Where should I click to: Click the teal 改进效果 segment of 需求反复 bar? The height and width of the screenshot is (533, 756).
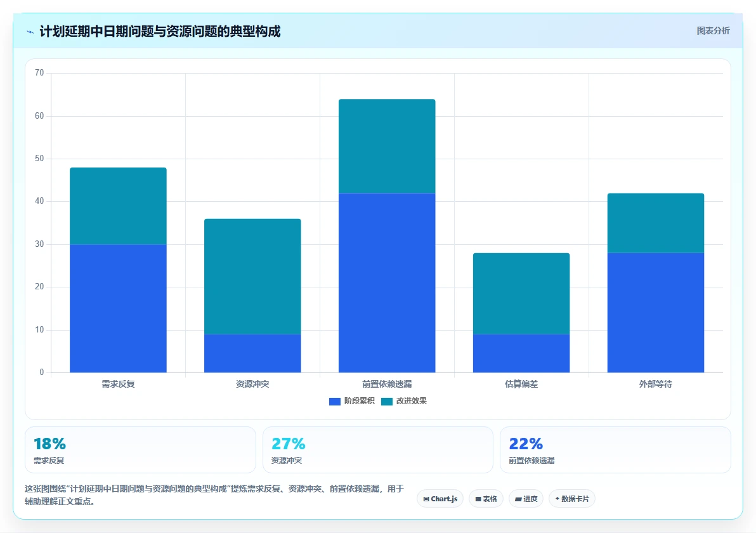coord(118,206)
